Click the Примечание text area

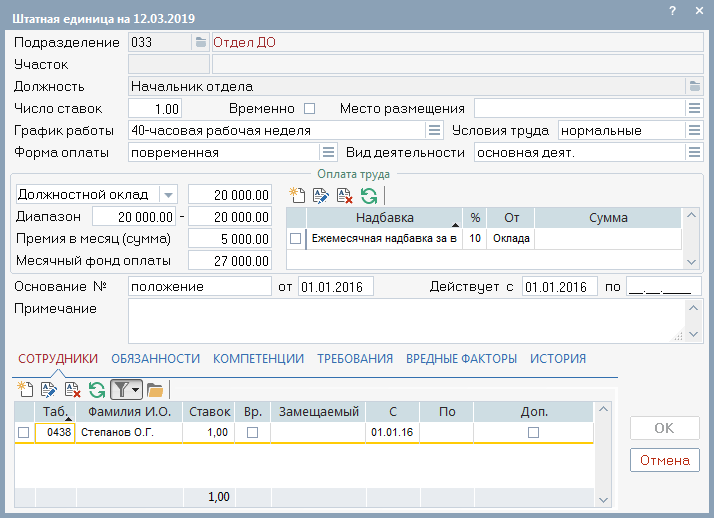pyautogui.click(x=406, y=321)
